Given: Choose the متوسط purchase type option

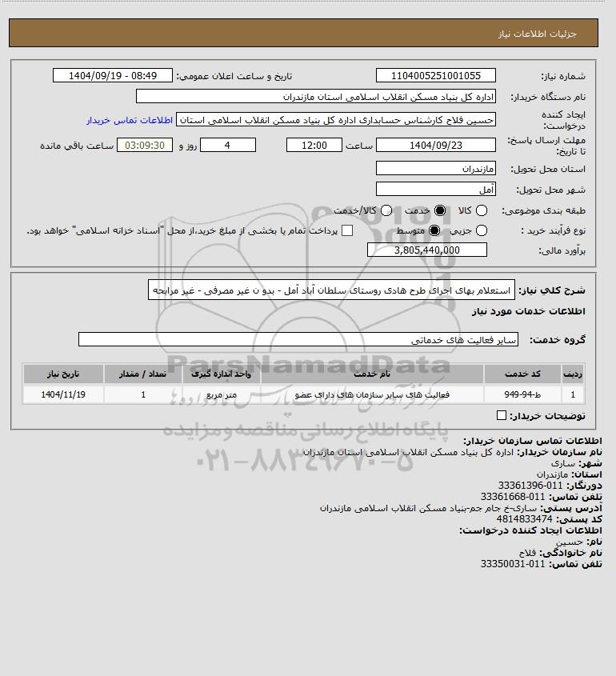Looking at the screenshot, I should [434, 230].
